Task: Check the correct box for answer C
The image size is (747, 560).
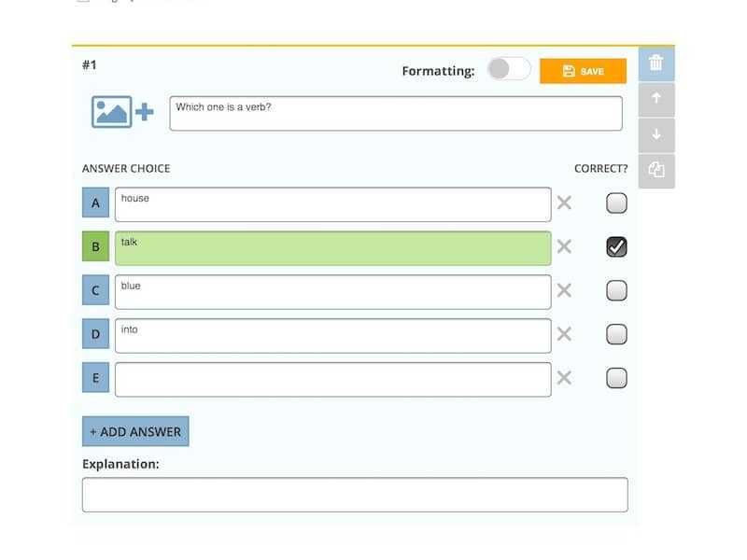Action: 616,290
